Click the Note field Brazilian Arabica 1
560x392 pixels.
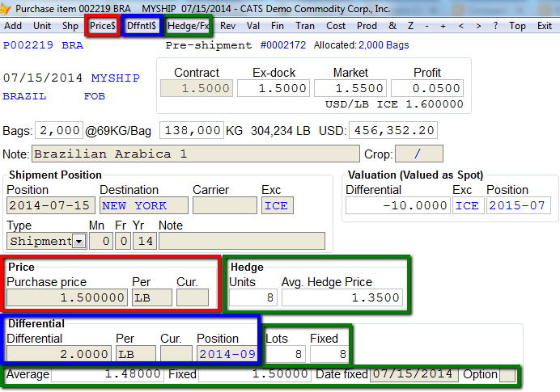coord(196,154)
